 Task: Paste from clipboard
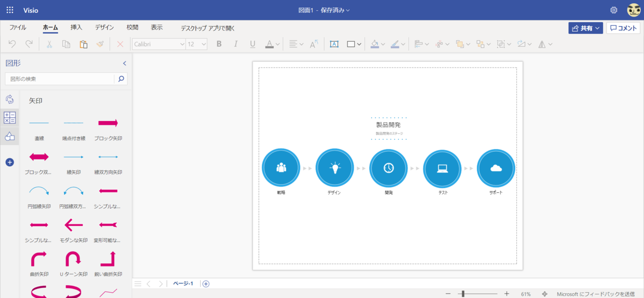83,44
